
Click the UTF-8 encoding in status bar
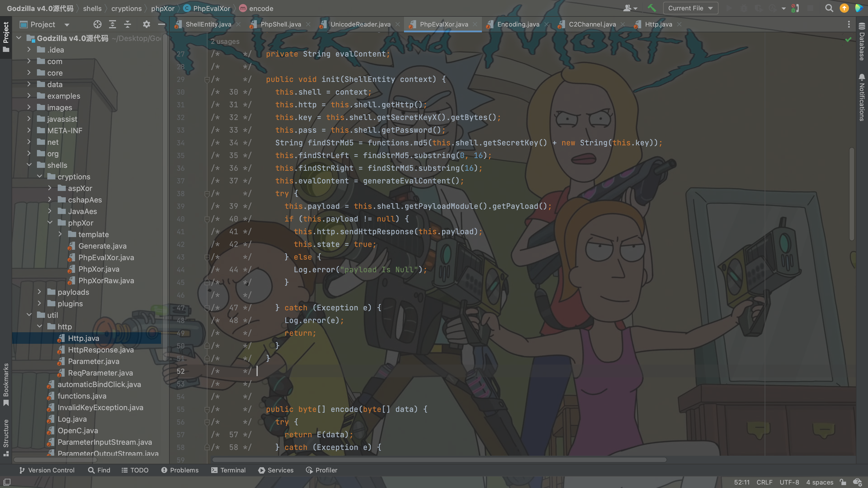coord(789,482)
